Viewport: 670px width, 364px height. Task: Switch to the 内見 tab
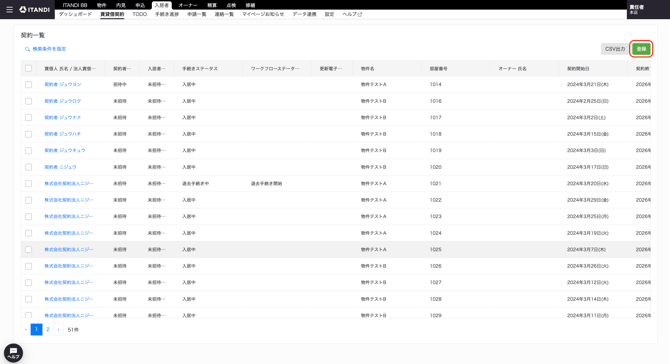(x=121, y=5)
